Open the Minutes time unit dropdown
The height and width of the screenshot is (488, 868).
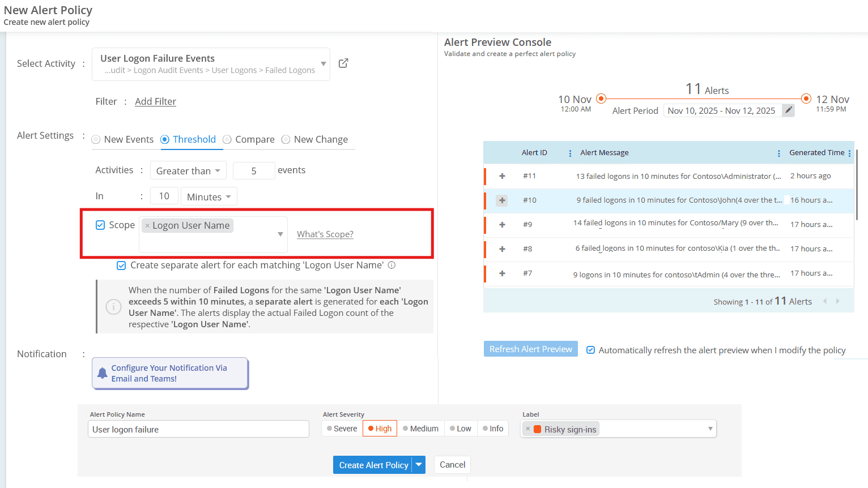pyautogui.click(x=209, y=196)
